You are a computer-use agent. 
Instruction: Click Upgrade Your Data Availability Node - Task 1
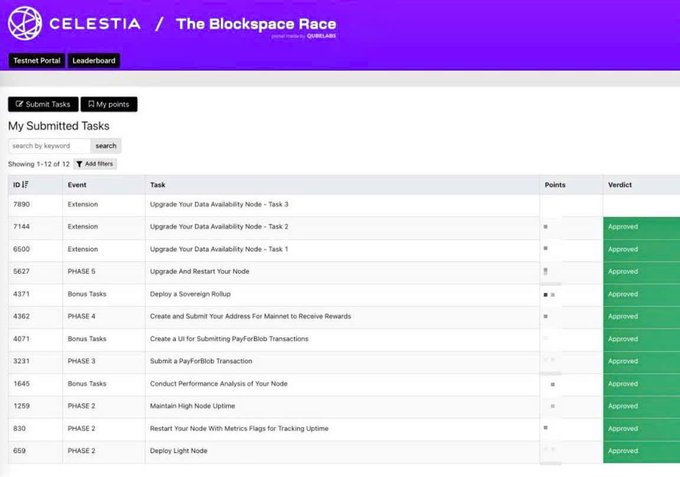[219, 249]
